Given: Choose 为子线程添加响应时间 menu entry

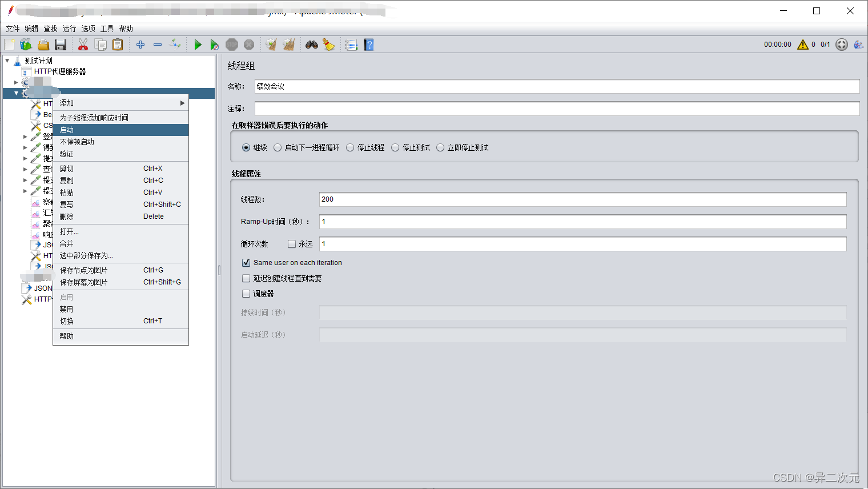Looking at the screenshot, I should [120, 118].
